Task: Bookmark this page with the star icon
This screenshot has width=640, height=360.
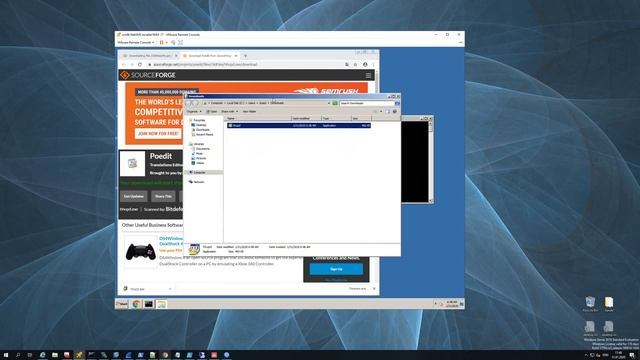Action: [356, 64]
